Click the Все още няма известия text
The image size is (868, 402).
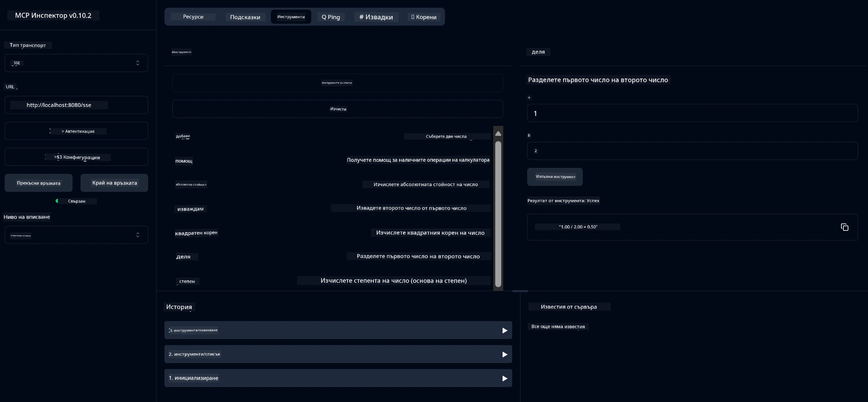(558, 326)
